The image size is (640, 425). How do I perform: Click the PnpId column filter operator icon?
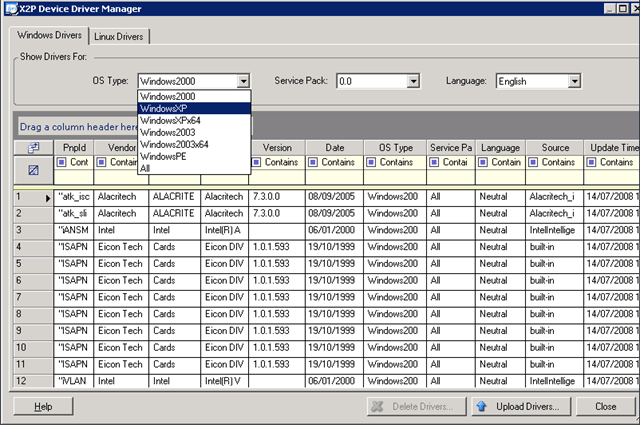(62, 162)
